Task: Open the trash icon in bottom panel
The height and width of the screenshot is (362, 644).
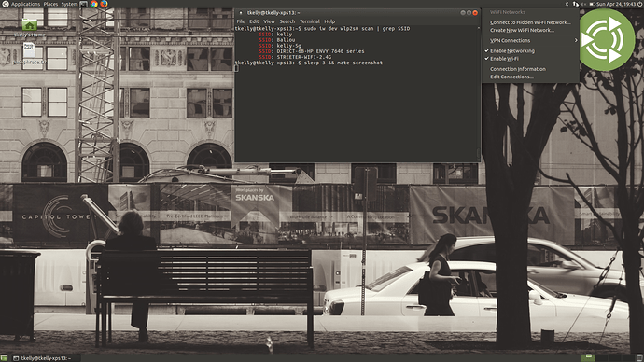Action: pos(639,358)
